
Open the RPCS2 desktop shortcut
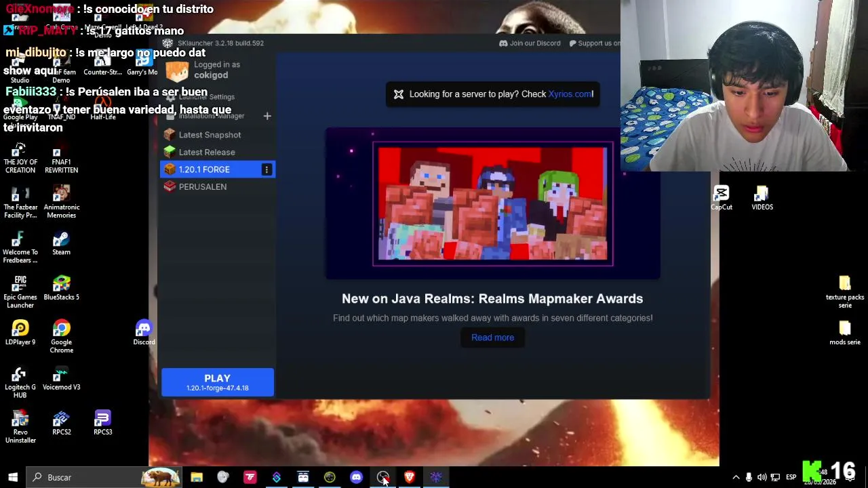[61, 423]
